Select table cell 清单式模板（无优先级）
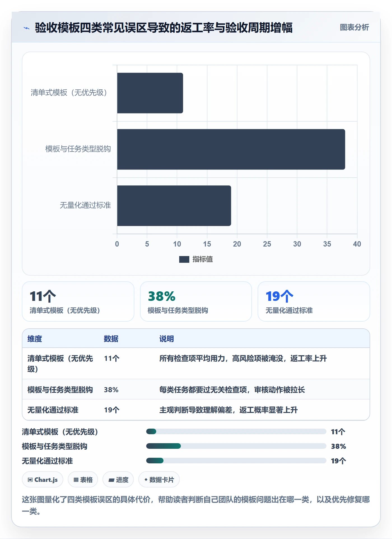Image resolution: width=392 pixels, height=539 pixels. 60,364
